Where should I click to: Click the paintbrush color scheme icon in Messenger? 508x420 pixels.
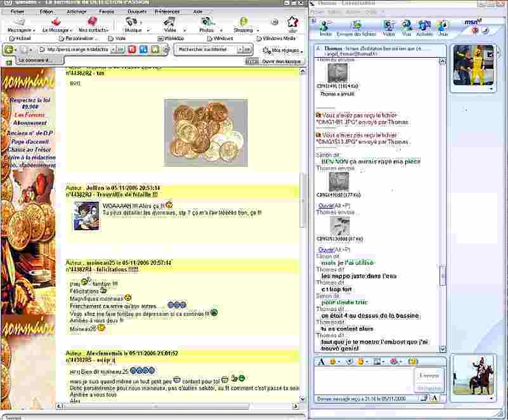(x=485, y=30)
